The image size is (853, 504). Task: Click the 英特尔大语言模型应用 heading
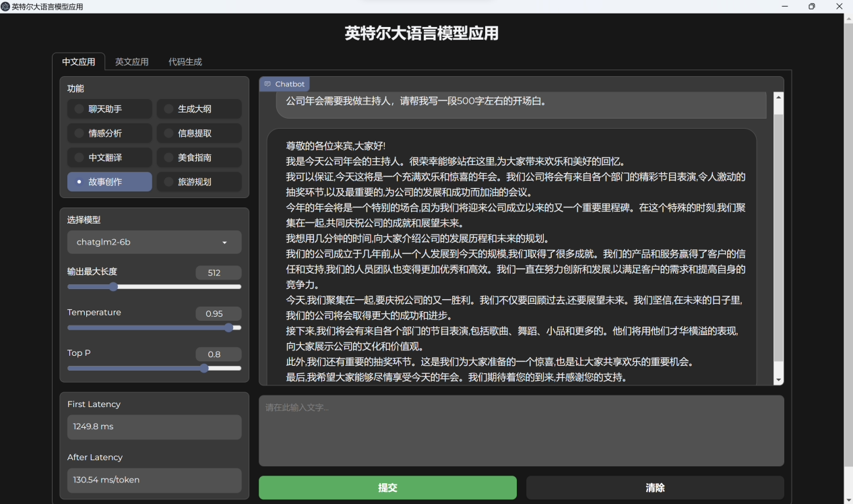click(x=422, y=33)
